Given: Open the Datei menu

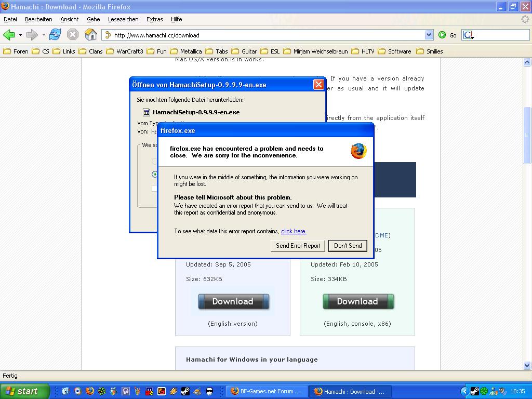Looking at the screenshot, I should (10, 19).
